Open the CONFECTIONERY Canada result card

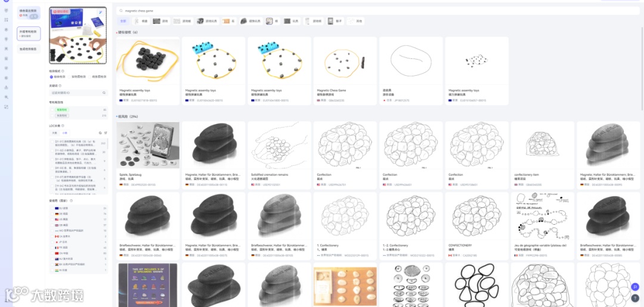(x=477, y=226)
